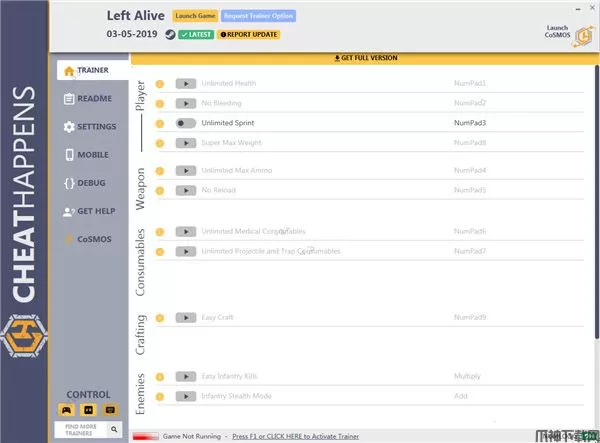This screenshot has width=600, height=443.
Task: Click the NumPad9 hotkey for Easy Craft
Action: point(470,317)
